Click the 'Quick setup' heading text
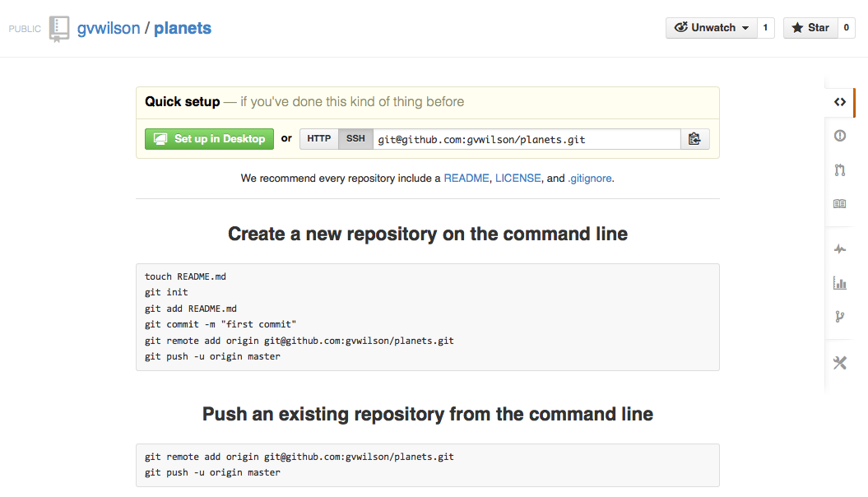This screenshot has width=868, height=497. 182,102
